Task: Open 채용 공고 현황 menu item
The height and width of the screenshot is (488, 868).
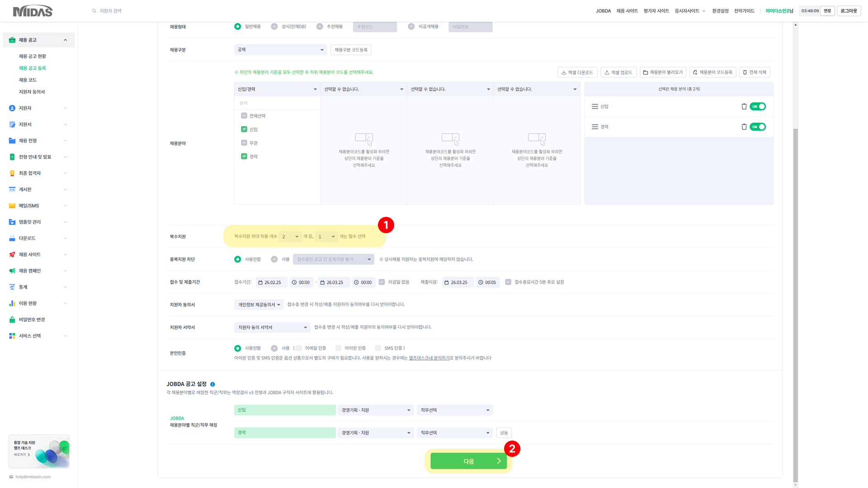Action: [33, 56]
